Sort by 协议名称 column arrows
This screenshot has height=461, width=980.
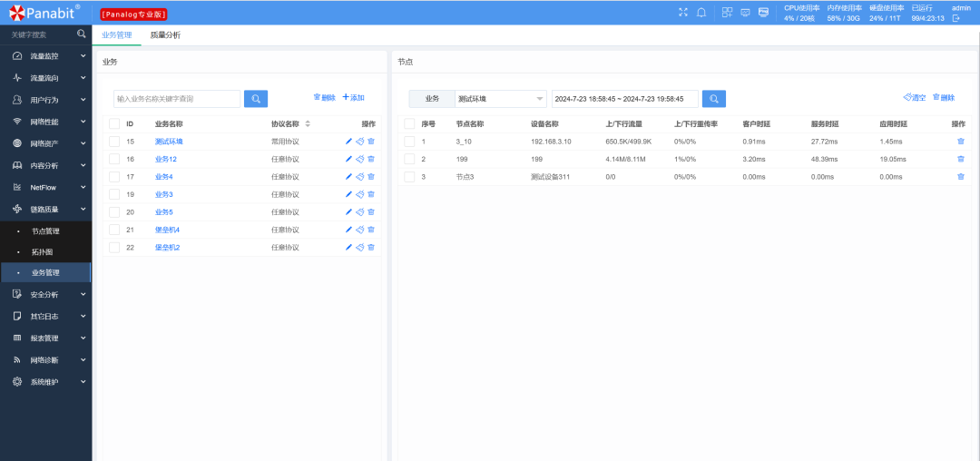pyautogui.click(x=308, y=123)
